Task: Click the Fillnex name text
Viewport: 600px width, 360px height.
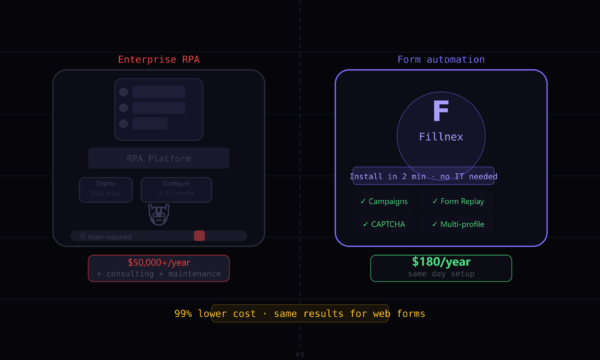Action: [441, 137]
